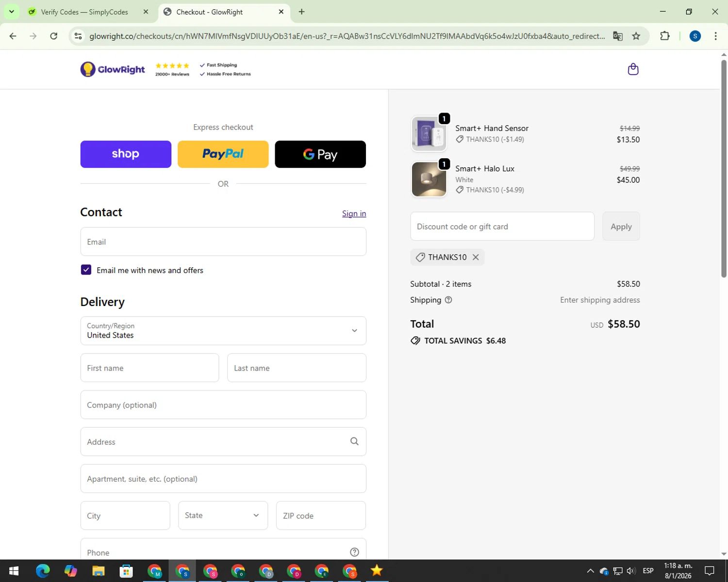728x582 pixels.
Task: Expand the Country/Region dropdown
Action: [x=223, y=331]
